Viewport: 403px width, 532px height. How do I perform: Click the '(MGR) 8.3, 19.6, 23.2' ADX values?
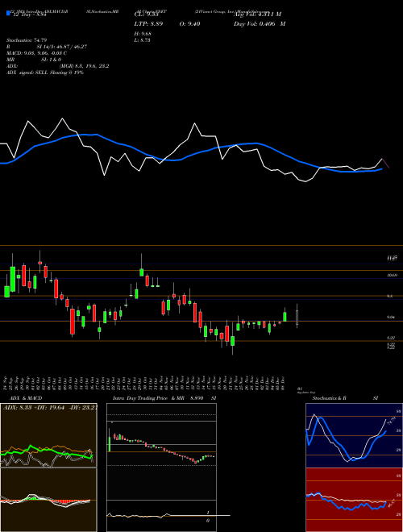pyautogui.click(x=84, y=66)
